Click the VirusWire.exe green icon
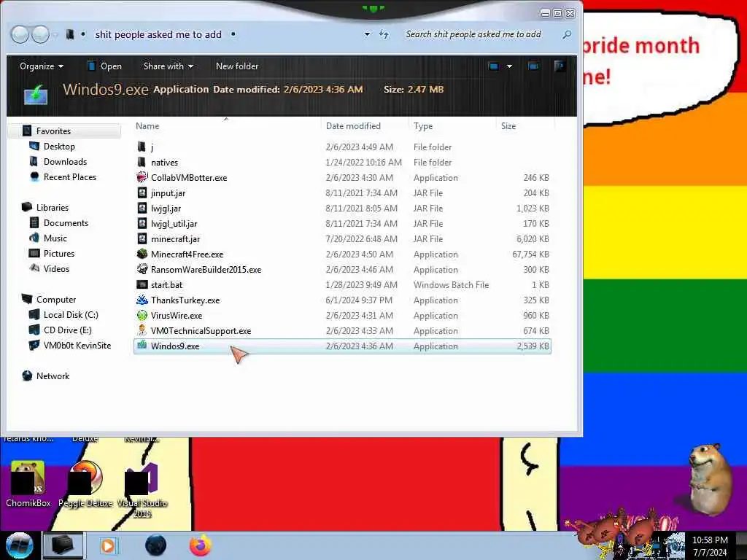Screen dimensions: 747x560 pos(142,315)
